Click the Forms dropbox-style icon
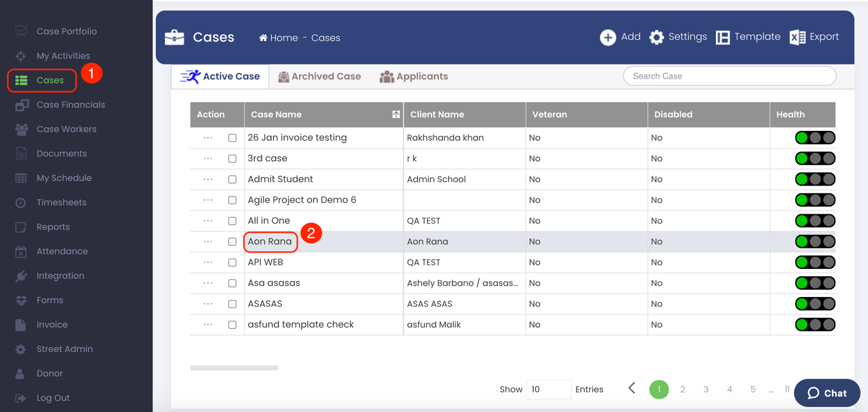 pyautogui.click(x=21, y=300)
